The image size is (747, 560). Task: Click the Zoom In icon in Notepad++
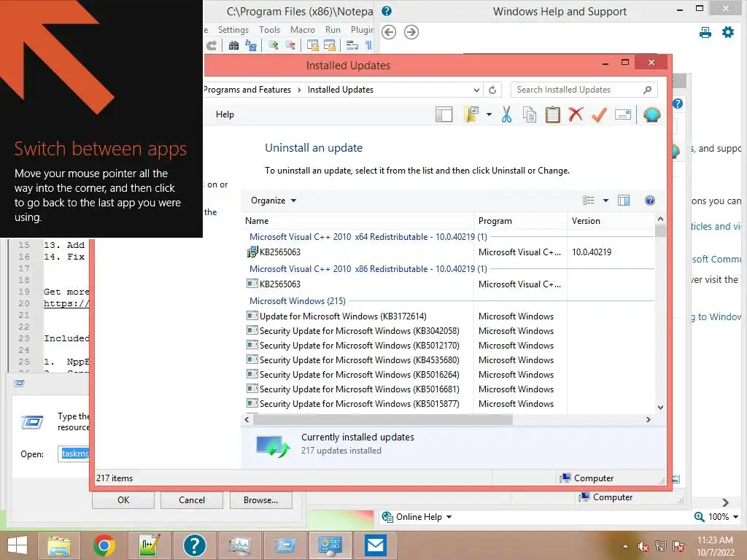(x=274, y=45)
